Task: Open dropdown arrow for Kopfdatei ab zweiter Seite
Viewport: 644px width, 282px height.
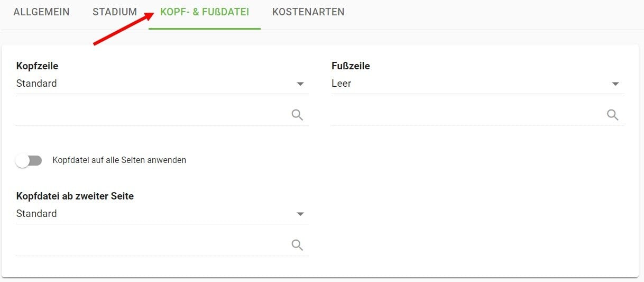Action: pos(300,214)
